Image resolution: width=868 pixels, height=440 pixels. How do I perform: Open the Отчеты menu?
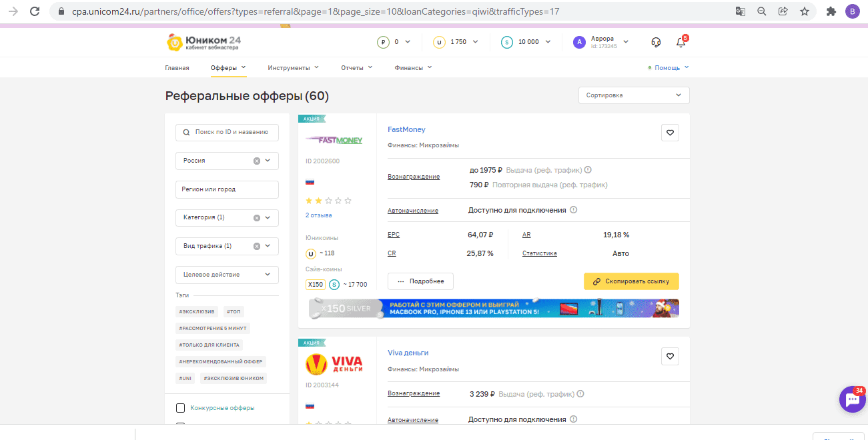coord(356,67)
